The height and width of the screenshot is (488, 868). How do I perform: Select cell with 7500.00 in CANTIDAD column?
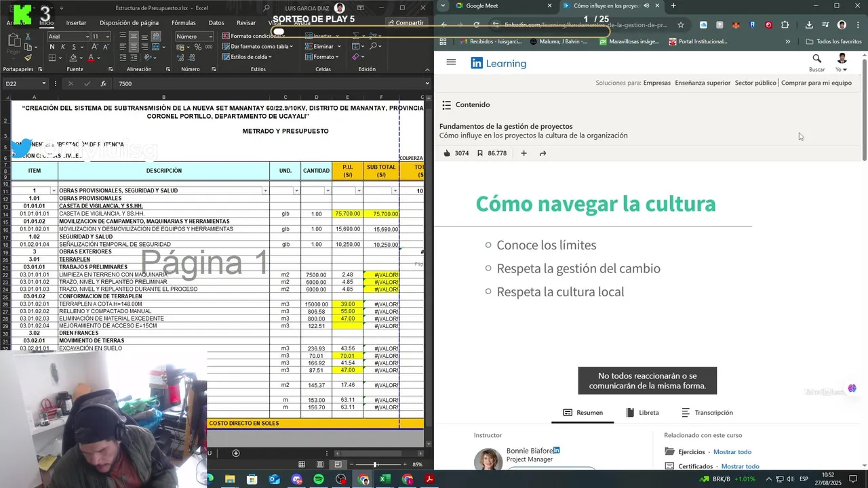(316, 274)
